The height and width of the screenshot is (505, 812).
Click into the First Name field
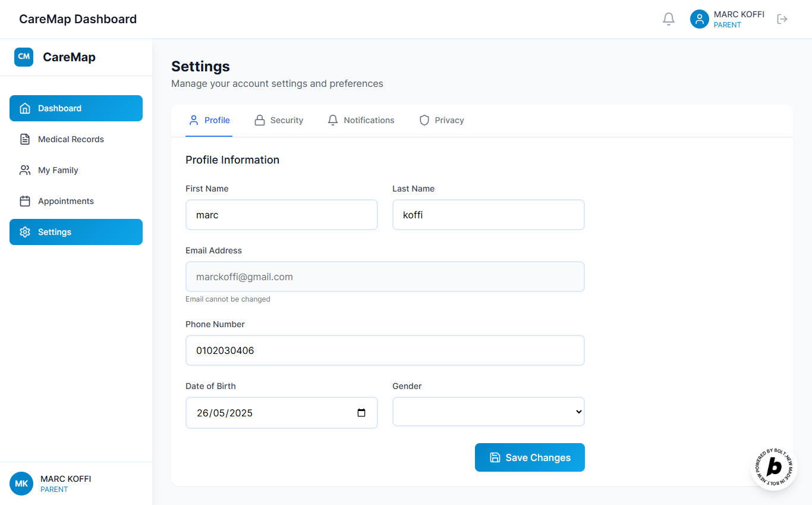click(x=282, y=215)
